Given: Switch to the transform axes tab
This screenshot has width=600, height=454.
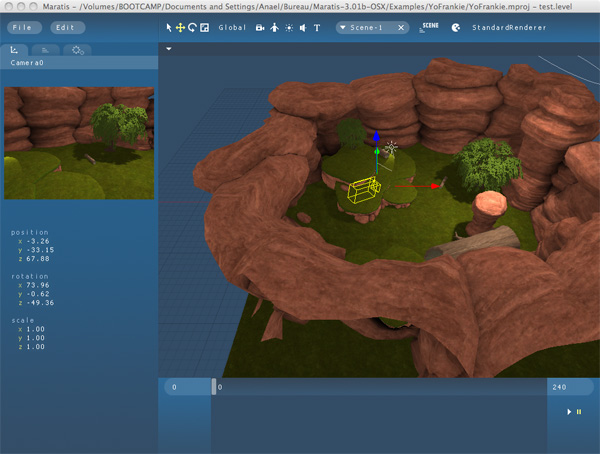Looking at the screenshot, I should click(x=14, y=50).
